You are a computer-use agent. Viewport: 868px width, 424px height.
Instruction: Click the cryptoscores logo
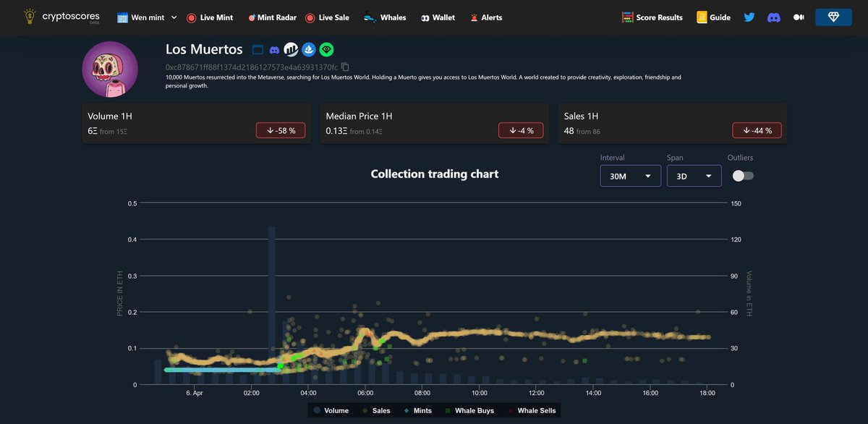(61, 17)
